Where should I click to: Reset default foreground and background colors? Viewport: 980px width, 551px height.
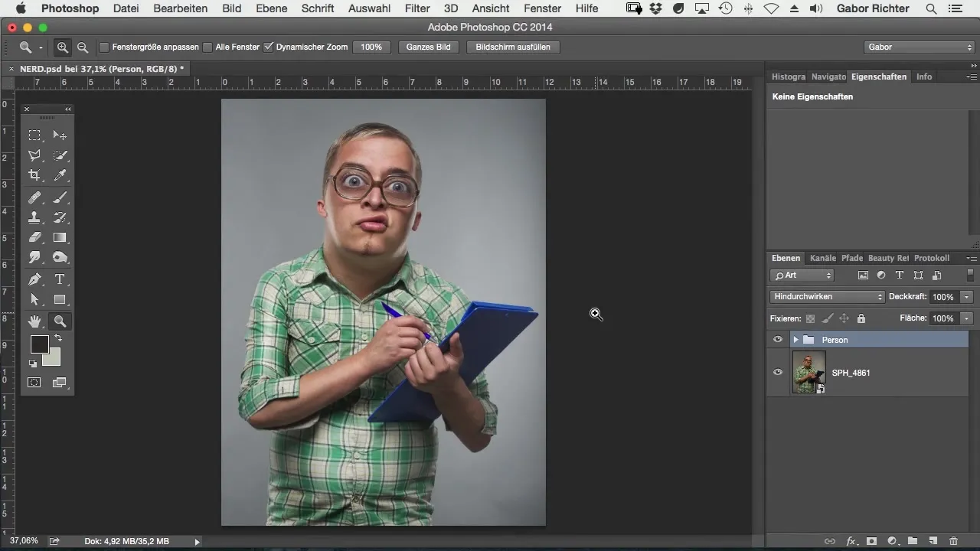(x=34, y=364)
